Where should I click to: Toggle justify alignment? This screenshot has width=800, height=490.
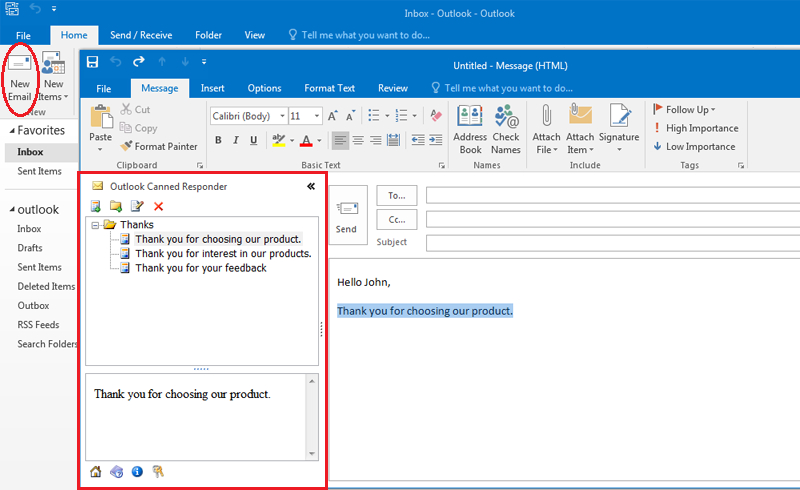(x=393, y=140)
